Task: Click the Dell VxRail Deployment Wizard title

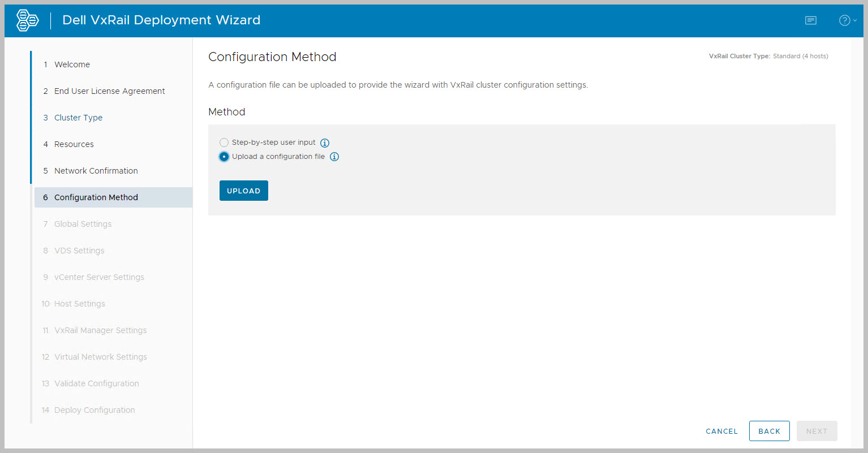Action: (x=161, y=20)
